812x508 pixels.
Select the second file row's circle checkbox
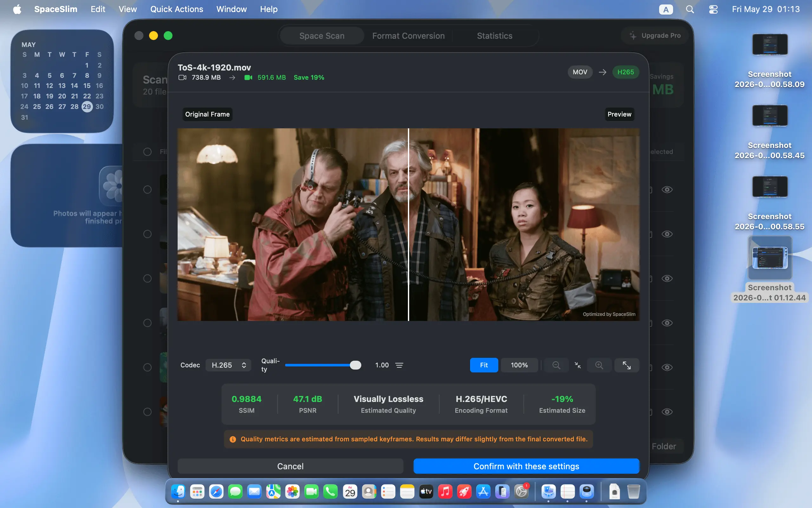pos(147,234)
